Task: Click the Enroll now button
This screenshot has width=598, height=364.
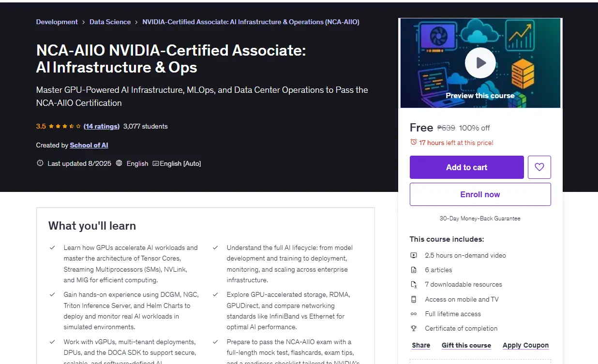Action: click(480, 194)
